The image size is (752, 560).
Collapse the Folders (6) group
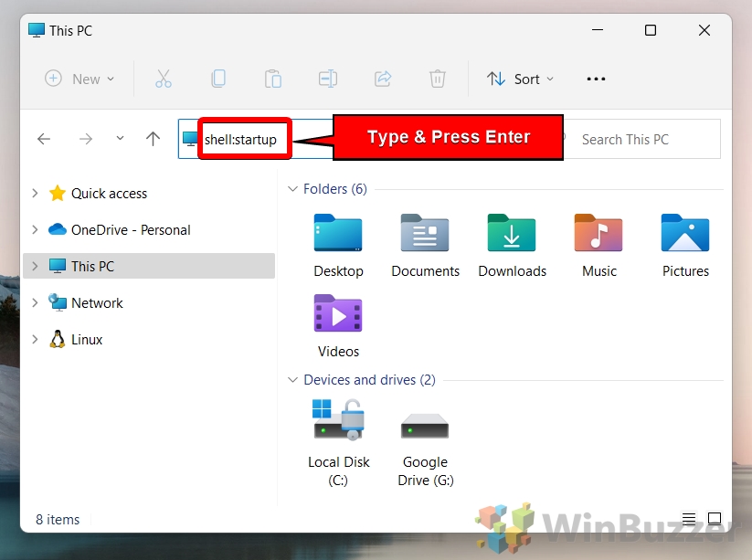pyautogui.click(x=292, y=189)
